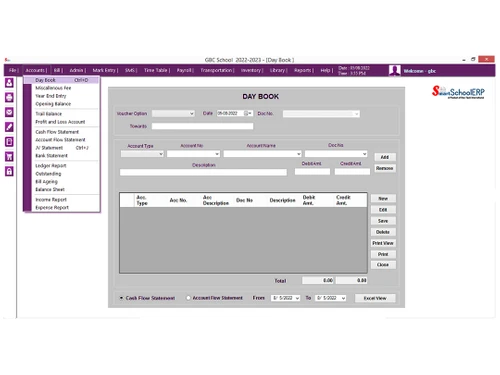Click the Edit button
The image size is (500, 375).
[383, 210]
